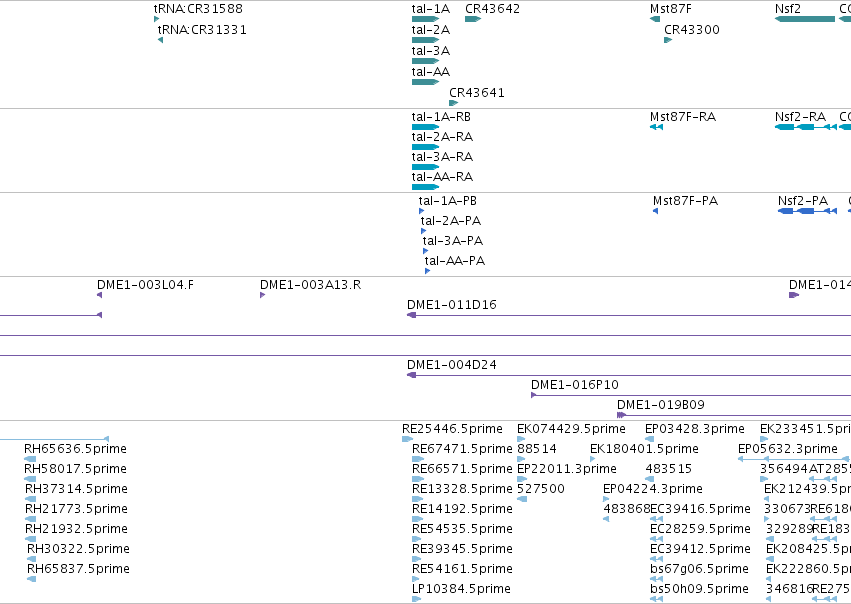Click the RH30322.5prime EST label
The height and width of the screenshot is (604, 851).
[79, 549]
